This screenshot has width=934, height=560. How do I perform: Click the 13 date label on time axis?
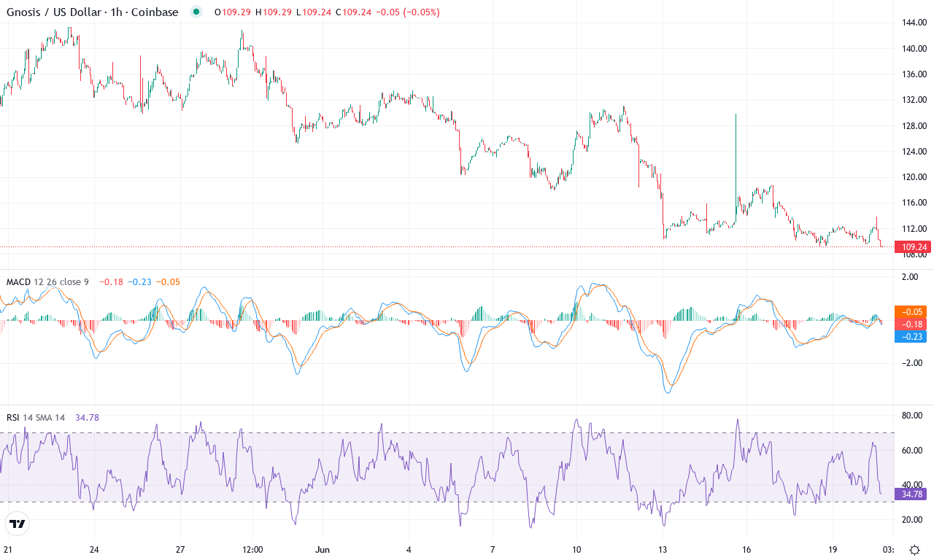[x=662, y=549]
